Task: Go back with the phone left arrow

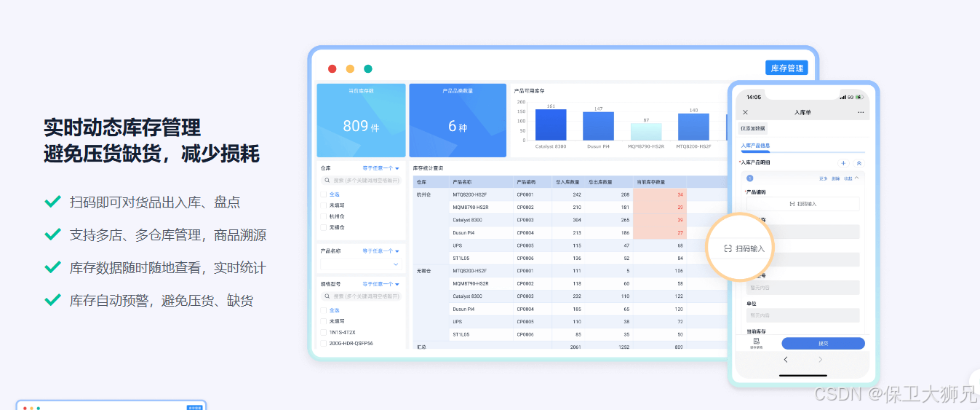Action: coord(786,360)
